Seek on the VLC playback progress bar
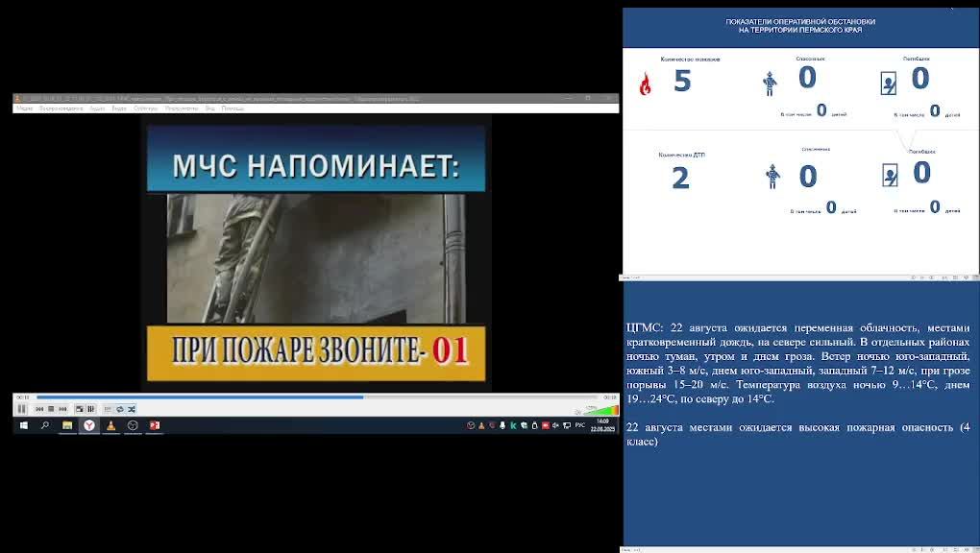This screenshot has width=980, height=553. [317, 397]
